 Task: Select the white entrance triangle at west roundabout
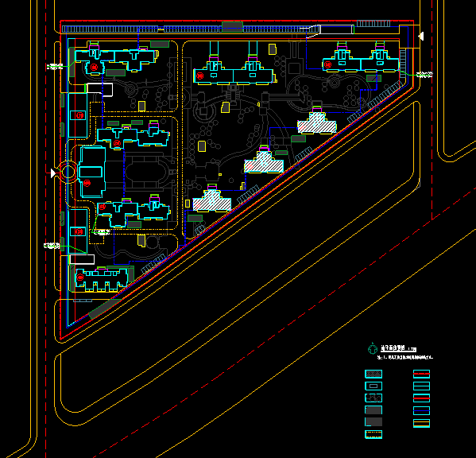click(x=53, y=173)
